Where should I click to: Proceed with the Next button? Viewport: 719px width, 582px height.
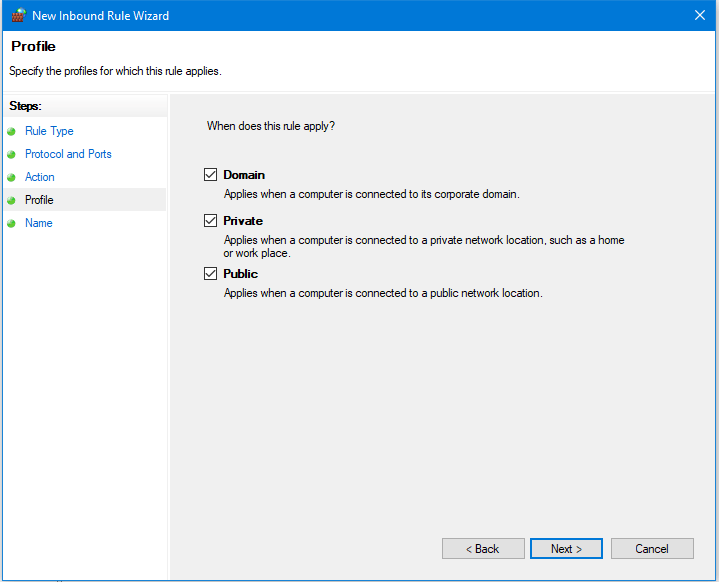pyautogui.click(x=566, y=549)
